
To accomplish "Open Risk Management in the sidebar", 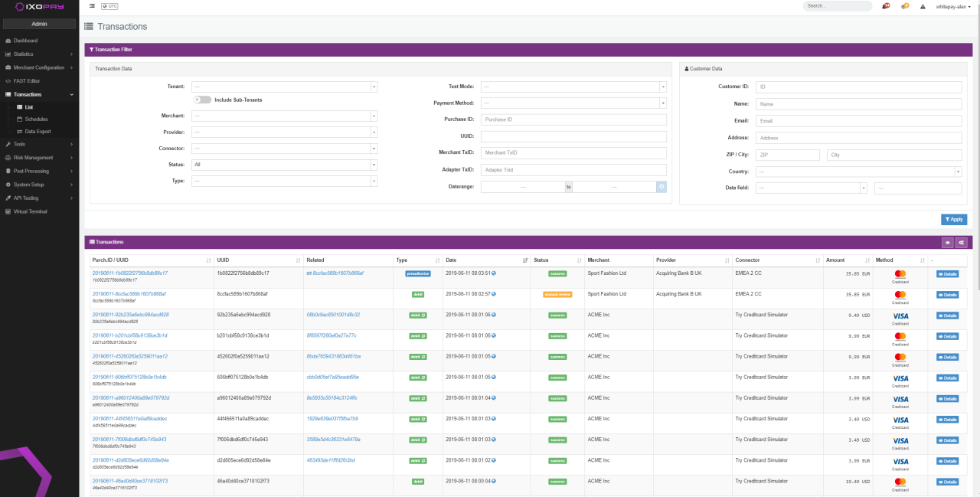I will tap(34, 157).
